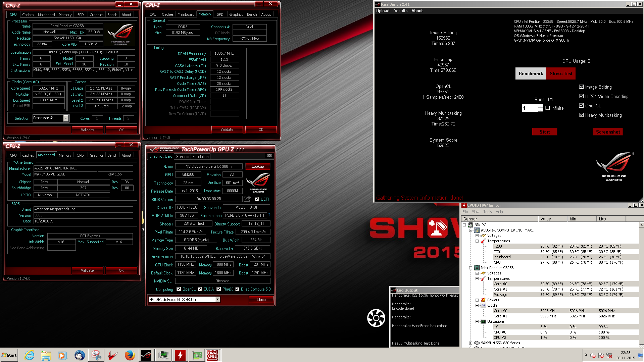This screenshot has height=362, width=644.
Task: Click SAMSUN SSD 830 drive icon in HWMonitor
Action: [x=477, y=343]
